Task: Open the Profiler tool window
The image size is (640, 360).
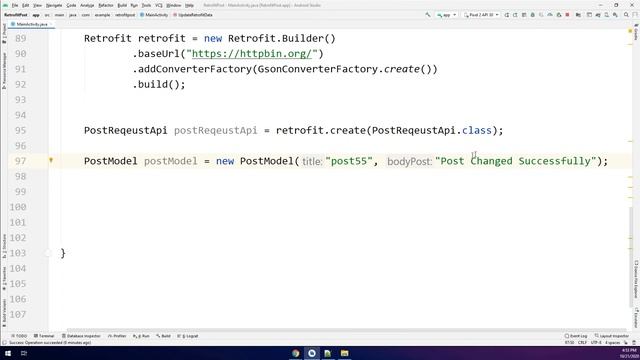Action: 117,336
